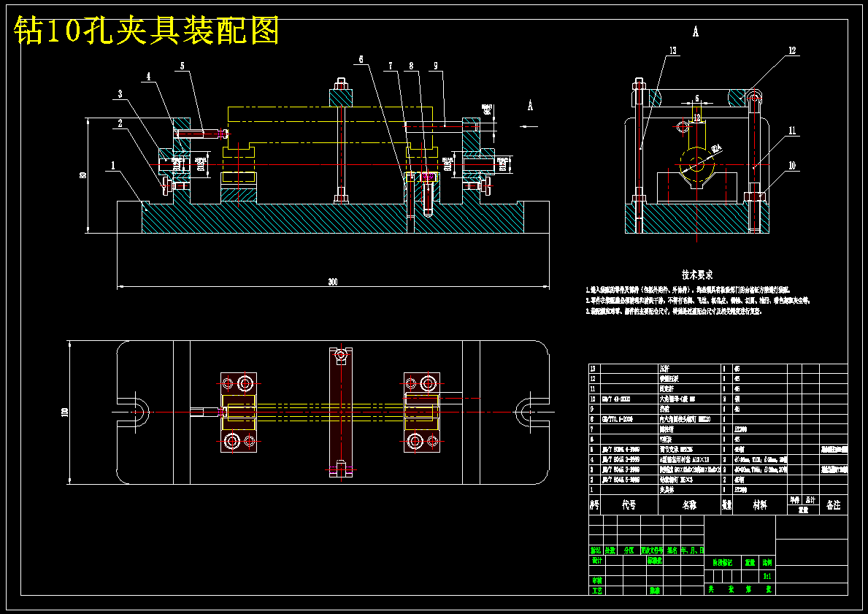Screen dimensions: 868x614
Task: Select the vertical 80 height dimension text
Action: pos(84,175)
